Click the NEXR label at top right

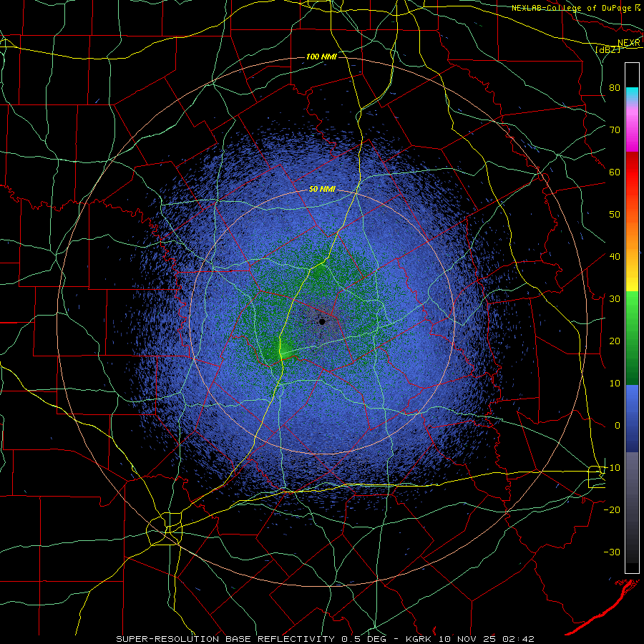tap(629, 43)
